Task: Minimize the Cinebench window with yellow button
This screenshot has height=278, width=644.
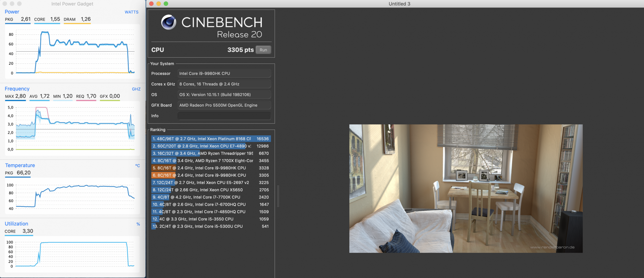Action: point(158,4)
